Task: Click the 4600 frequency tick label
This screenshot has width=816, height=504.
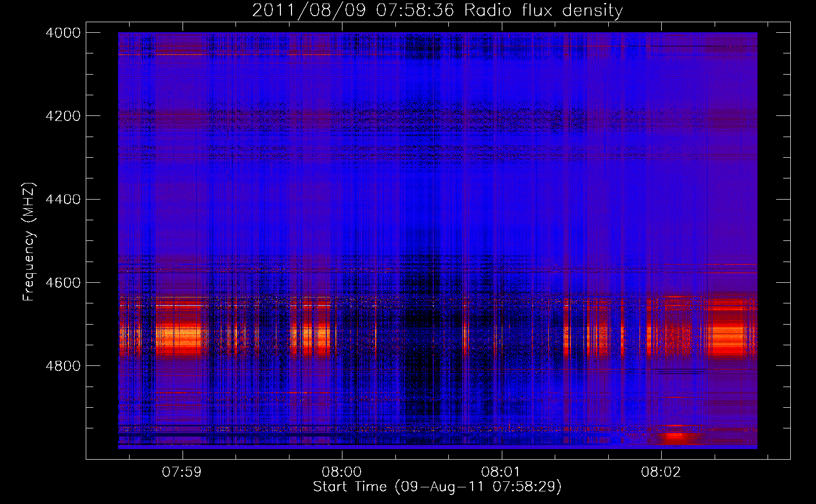Action: coord(63,283)
